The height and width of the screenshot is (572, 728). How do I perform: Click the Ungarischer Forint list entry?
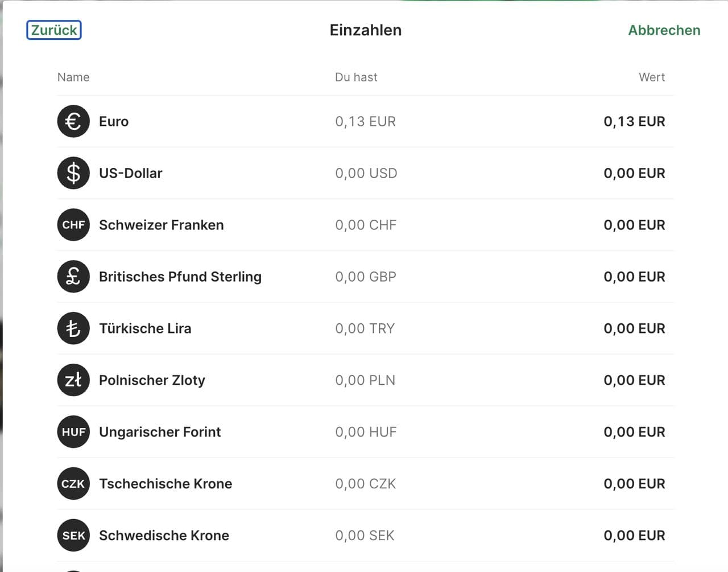coord(160,432)
